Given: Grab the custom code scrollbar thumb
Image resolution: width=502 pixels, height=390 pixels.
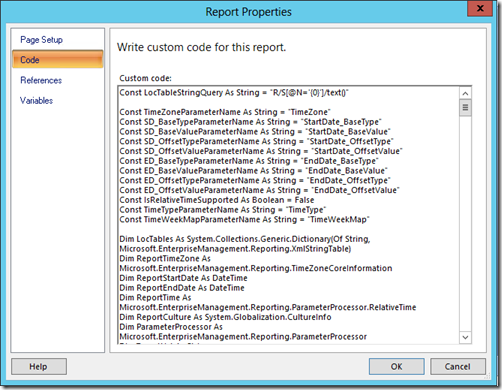Looking at the screenshot, I should coord(465,107).
